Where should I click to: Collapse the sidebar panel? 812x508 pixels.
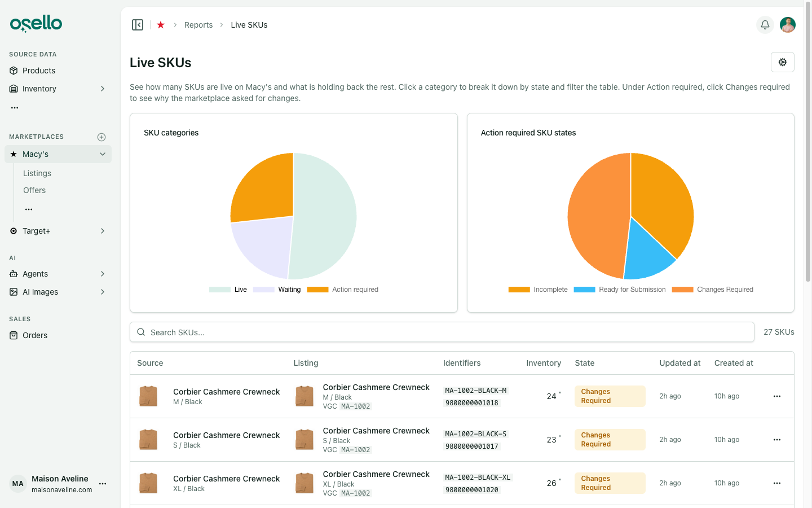[x=138, y=25]
